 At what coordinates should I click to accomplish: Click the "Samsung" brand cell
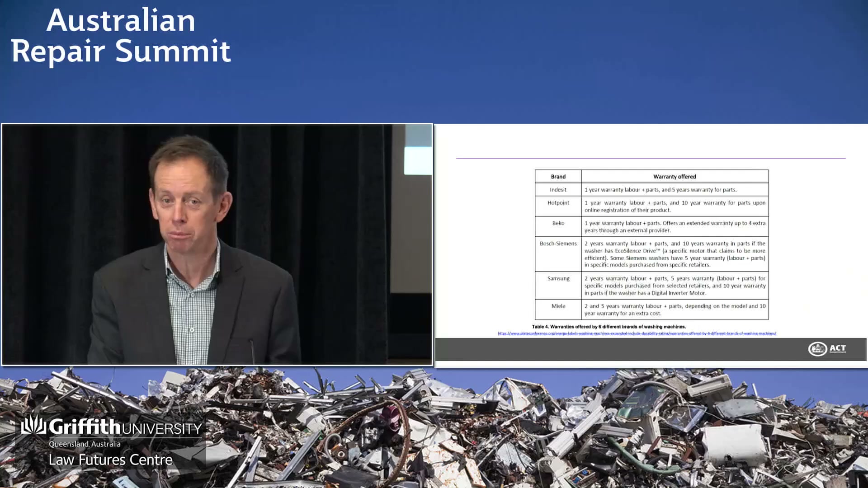click(558, 285)
